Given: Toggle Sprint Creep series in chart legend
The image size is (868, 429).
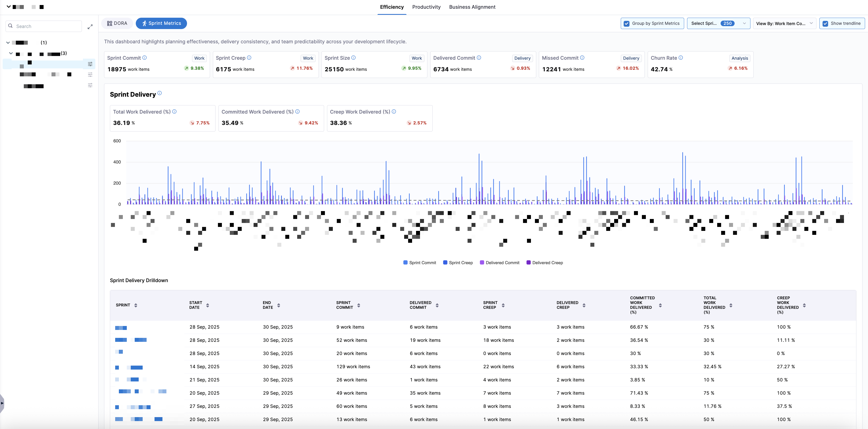Looking at the screenshot, I should (458, 263).
